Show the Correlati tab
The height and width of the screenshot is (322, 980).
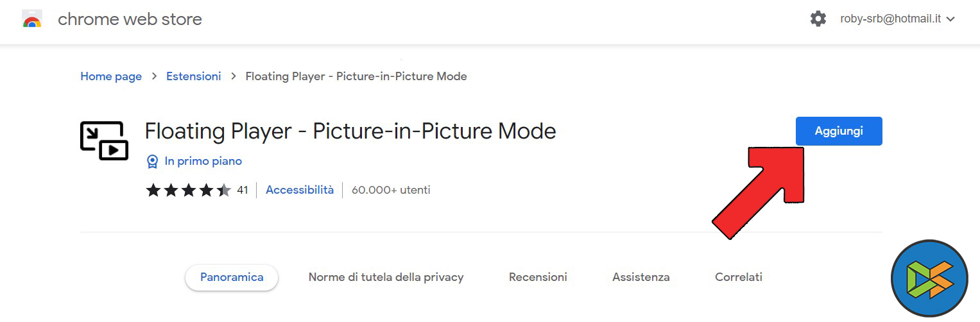(739, 278)
